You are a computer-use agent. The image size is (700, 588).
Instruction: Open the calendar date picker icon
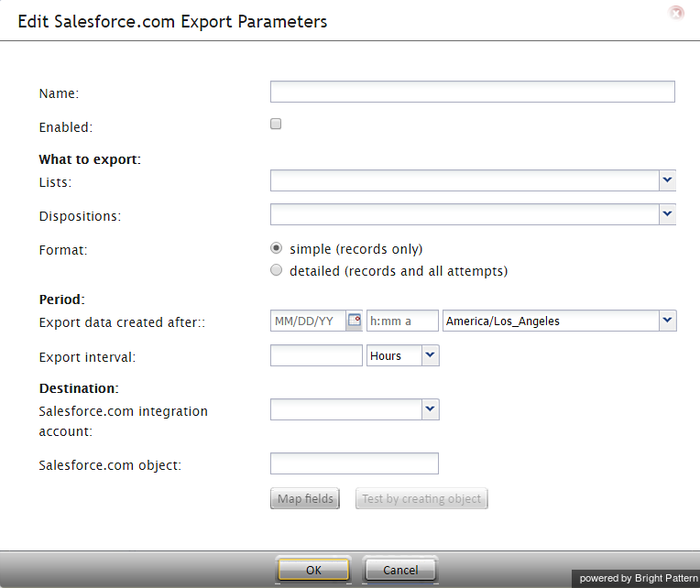point(354,321)
